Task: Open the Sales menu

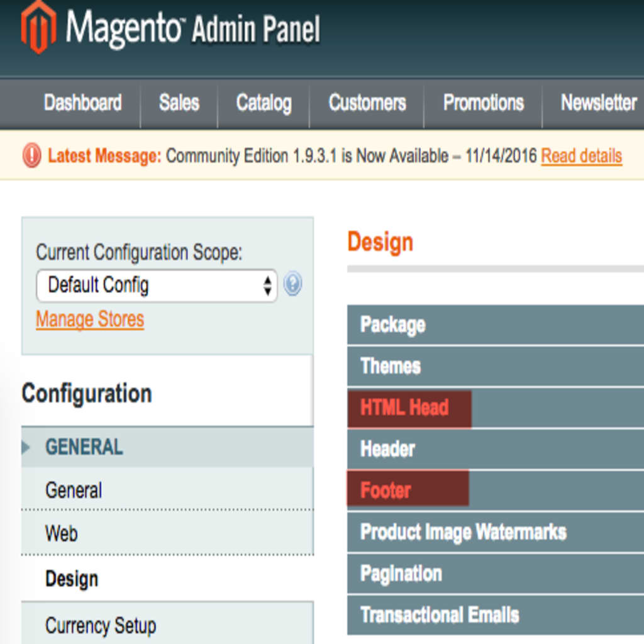Action: point(179,103)
